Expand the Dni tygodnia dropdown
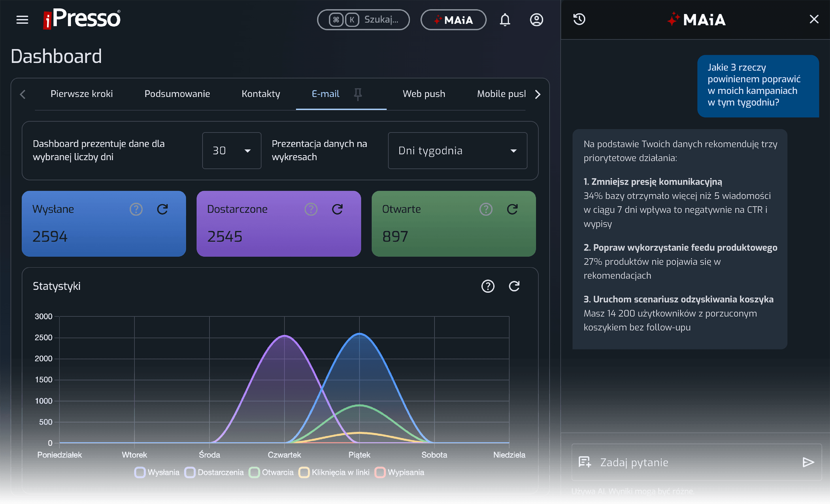 pyautogui.click(x=457, y=151)
